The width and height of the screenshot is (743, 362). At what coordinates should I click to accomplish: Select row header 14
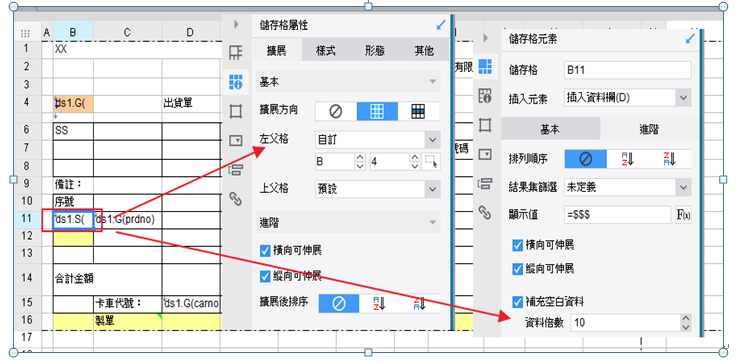[27, 279]
